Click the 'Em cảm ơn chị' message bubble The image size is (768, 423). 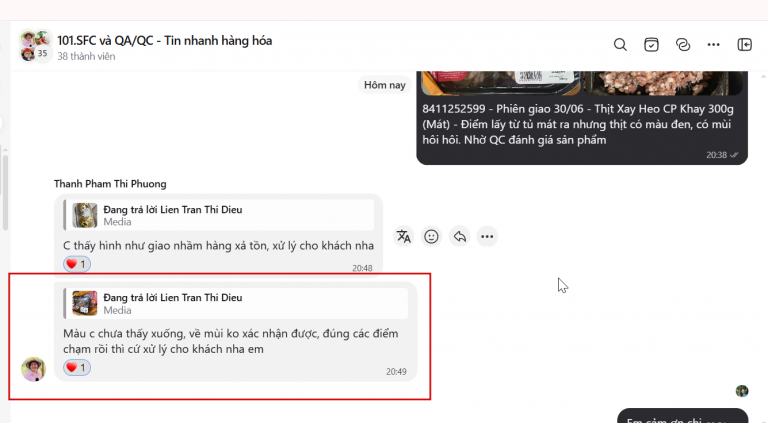tap(682, 416)
